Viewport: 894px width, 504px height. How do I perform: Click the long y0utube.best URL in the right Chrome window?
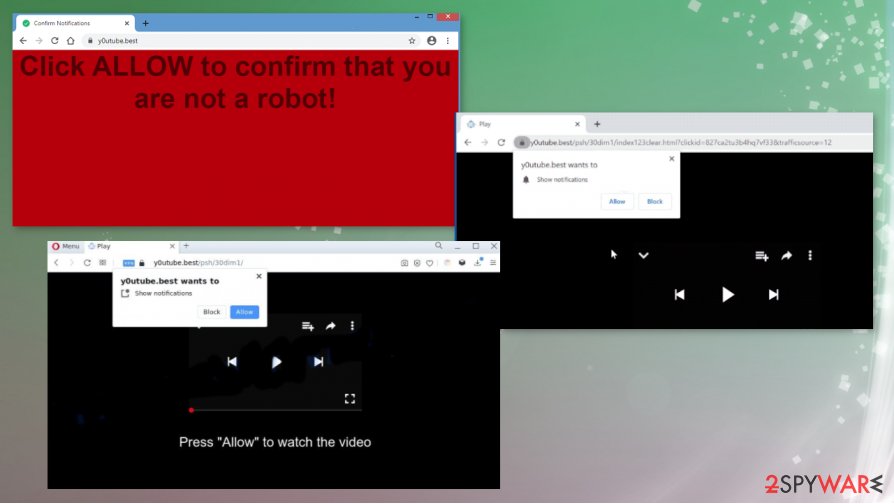pyautogui.click(x=681, y=143)
